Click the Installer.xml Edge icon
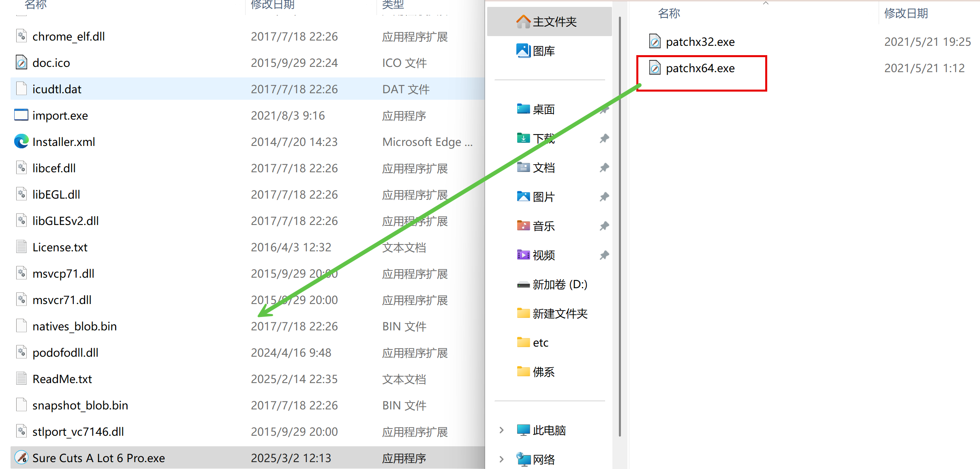This screenshot has height=469, width=980. point(21,141)
